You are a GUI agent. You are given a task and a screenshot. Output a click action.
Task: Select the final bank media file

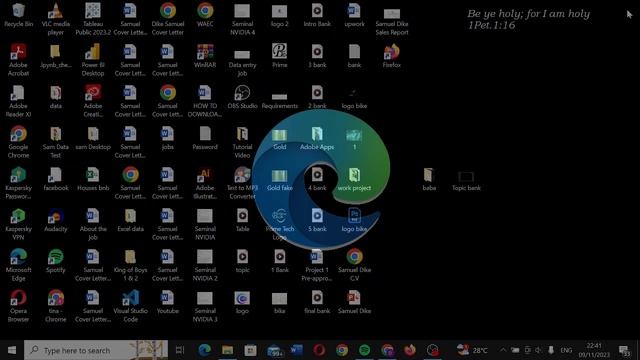[317, 302]
